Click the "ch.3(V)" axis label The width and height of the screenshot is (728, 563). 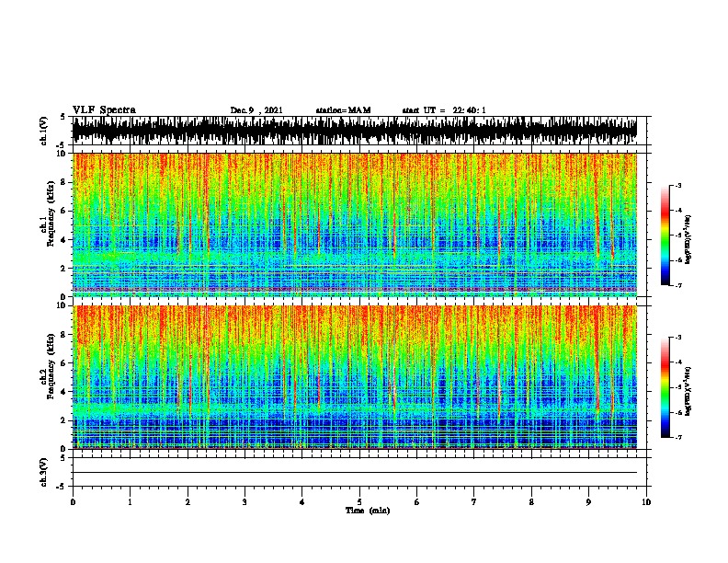[44, 472]
